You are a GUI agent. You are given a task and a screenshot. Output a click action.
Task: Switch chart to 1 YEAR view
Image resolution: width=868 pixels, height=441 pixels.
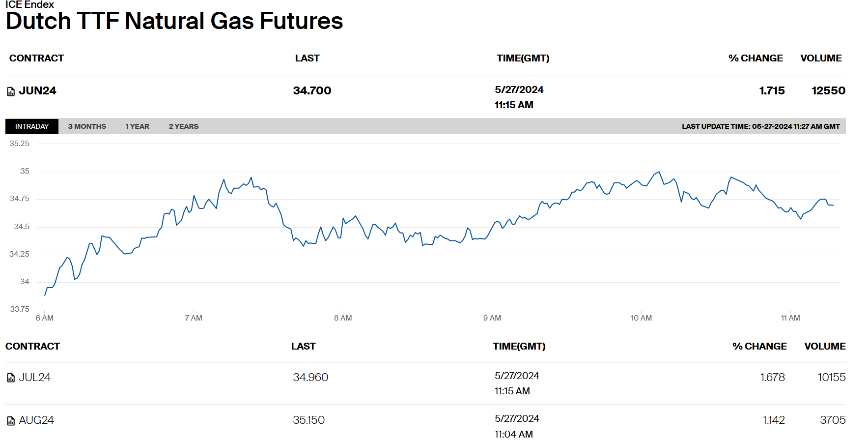pyautogui.click(x=137, y=126)
